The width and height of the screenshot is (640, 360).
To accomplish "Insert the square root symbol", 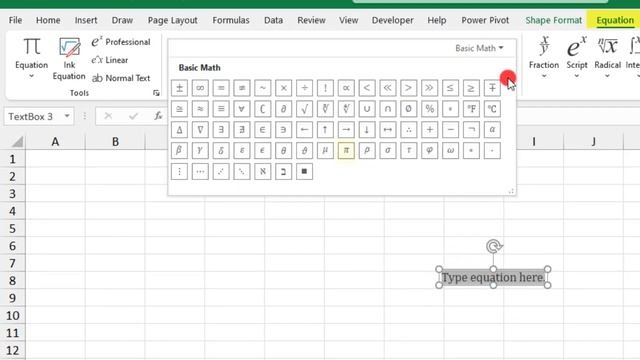I will 304,109.
